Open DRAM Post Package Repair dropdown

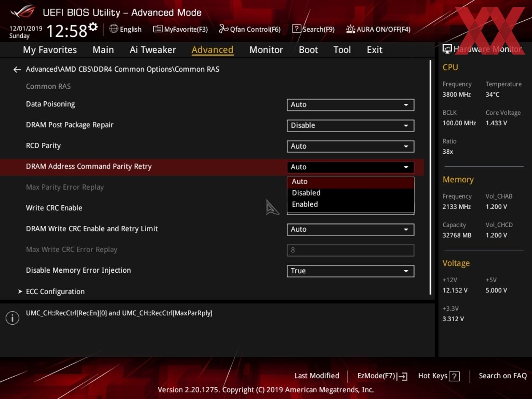(x=350, y=126)
